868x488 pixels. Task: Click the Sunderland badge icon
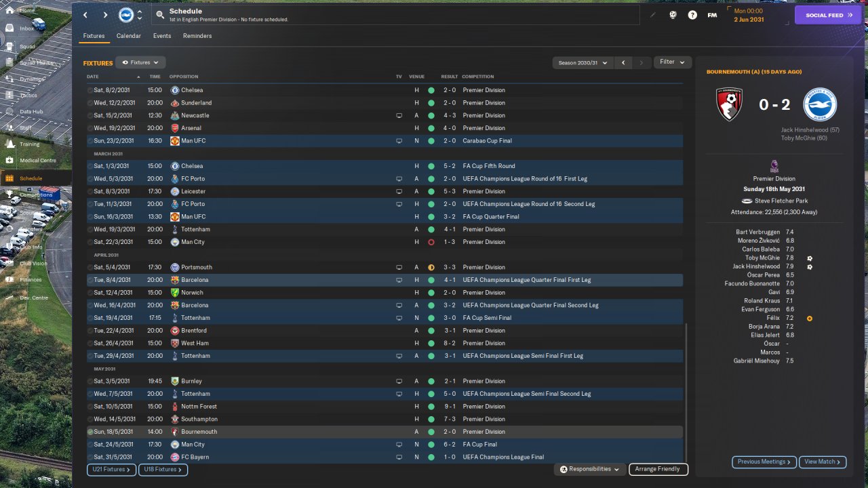point(175,103)
